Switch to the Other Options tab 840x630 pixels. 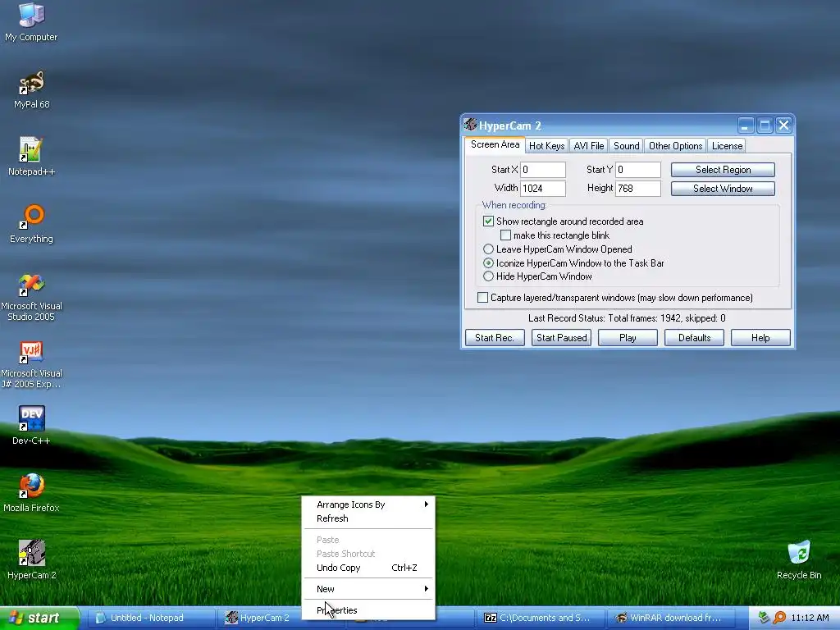point(675,146)
